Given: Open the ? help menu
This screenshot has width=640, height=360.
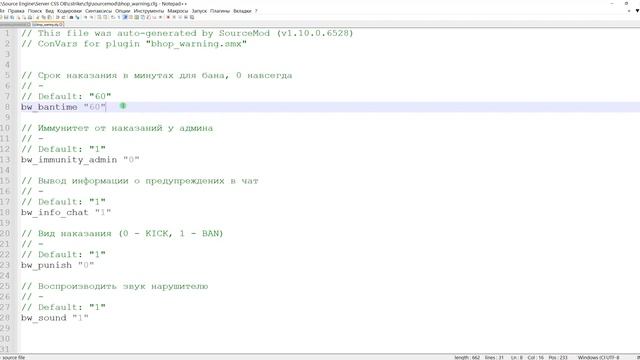Looking at the screenshot, I should (256, 11).
